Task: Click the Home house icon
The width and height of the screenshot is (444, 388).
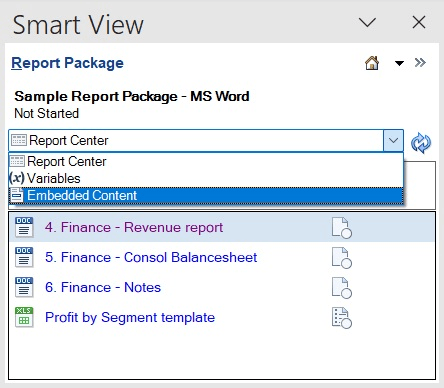Action: click(x=372, y=63)
